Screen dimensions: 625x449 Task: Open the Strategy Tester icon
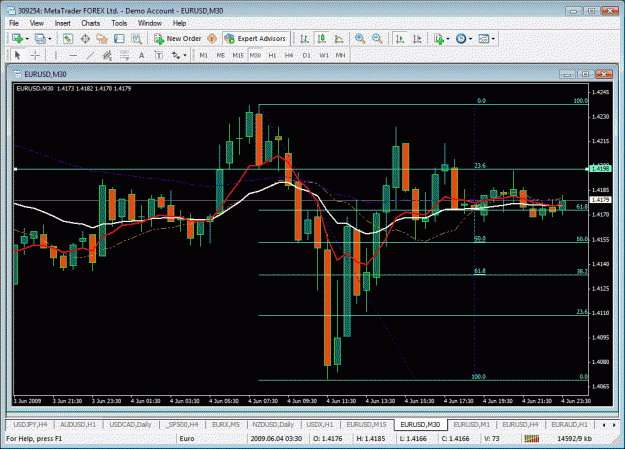pyautogui.click(x=136, y=39)
